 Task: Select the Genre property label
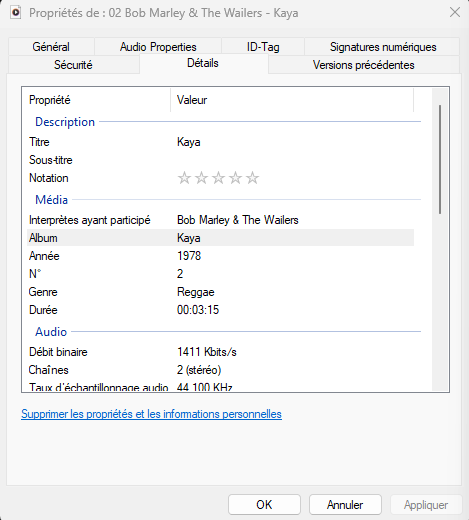[x=43, y=292]
